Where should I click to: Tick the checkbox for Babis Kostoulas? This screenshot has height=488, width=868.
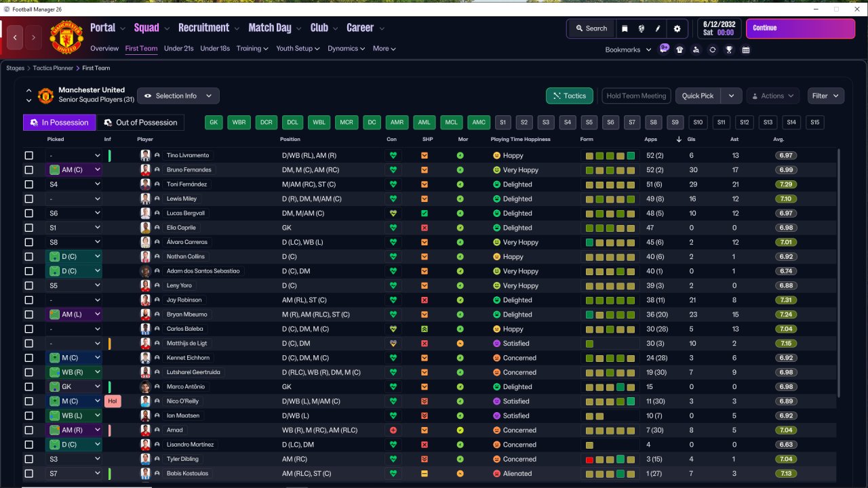point(28,474)
